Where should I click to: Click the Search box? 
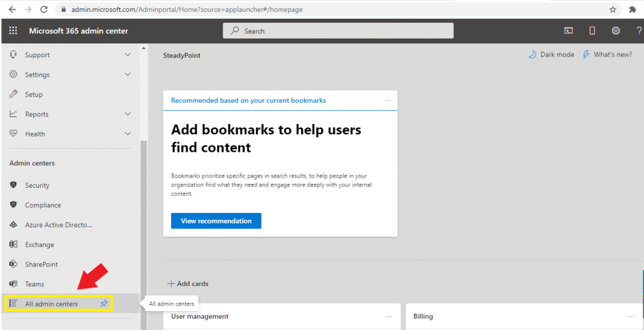[338, 31]
